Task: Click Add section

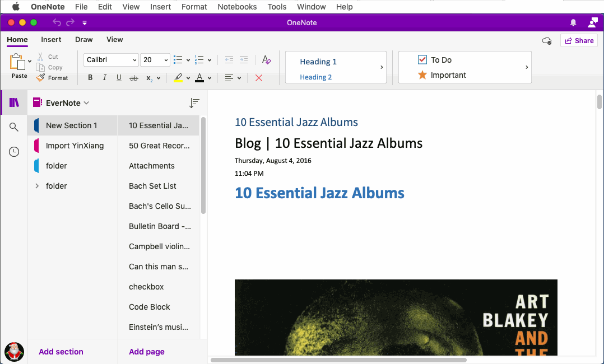Action: pos(61,352)
